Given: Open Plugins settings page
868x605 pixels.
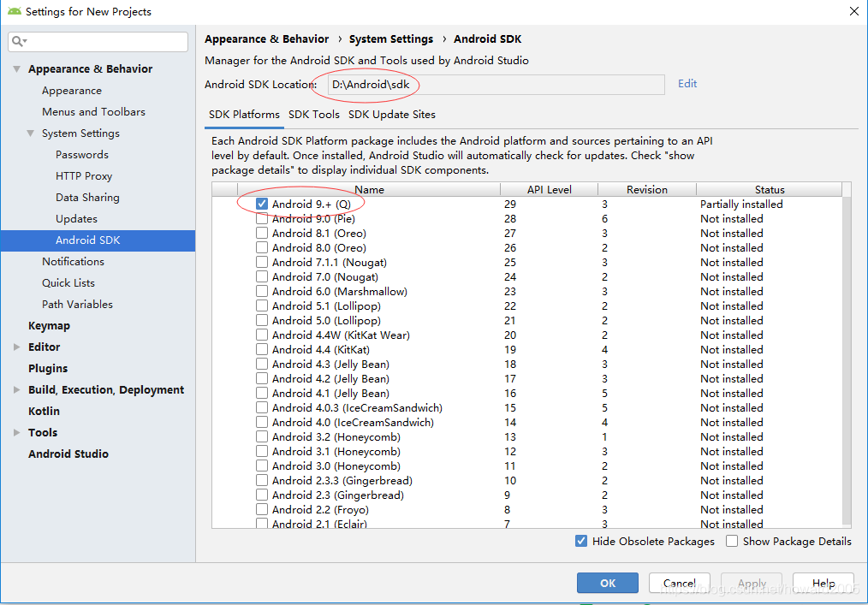Looking at the screenshot, I should click(x=48, y=369).
